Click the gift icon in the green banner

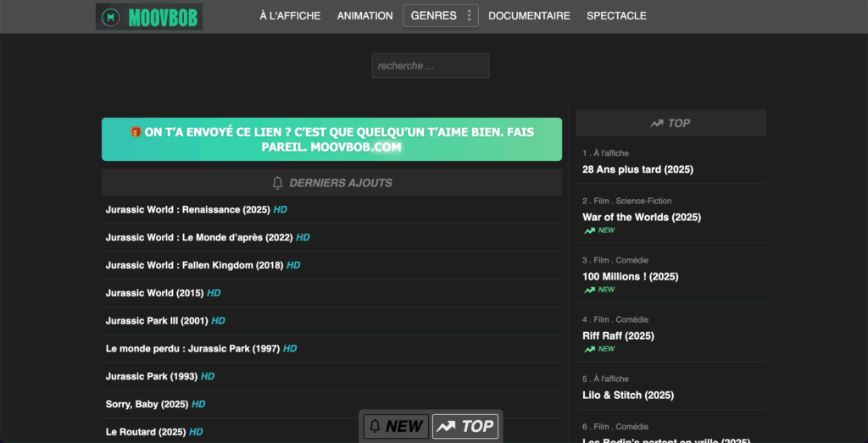135,132
